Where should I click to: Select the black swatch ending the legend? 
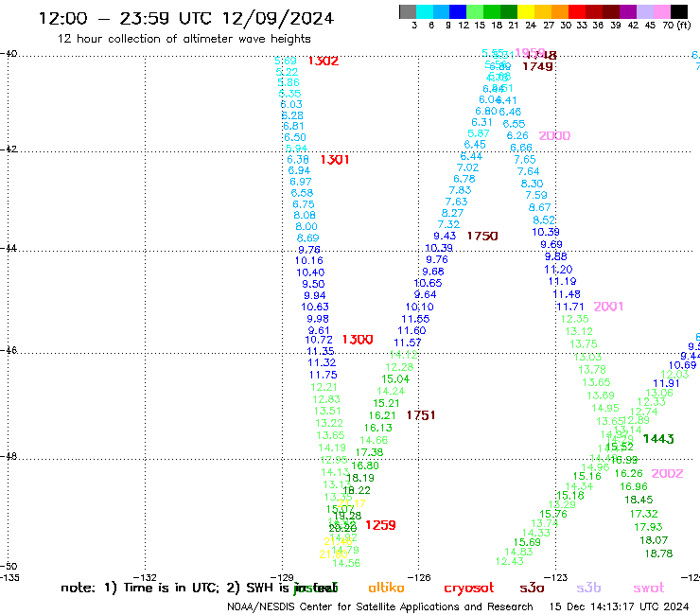678,11
